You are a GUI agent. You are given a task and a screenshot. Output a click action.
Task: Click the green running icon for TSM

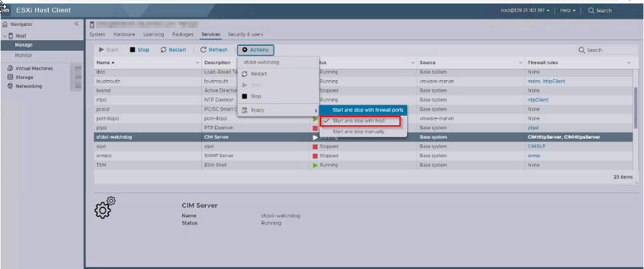315,165
